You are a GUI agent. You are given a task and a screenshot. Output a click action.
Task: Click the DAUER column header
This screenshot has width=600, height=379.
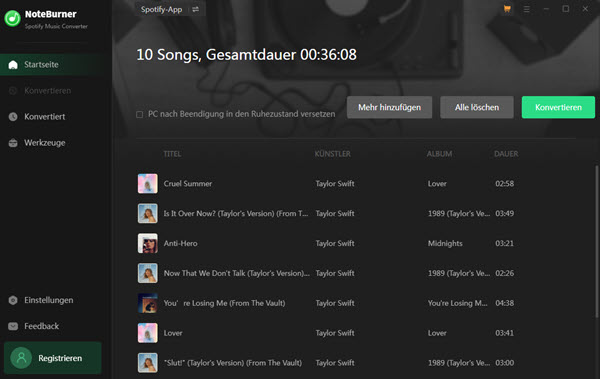point(506,154)
